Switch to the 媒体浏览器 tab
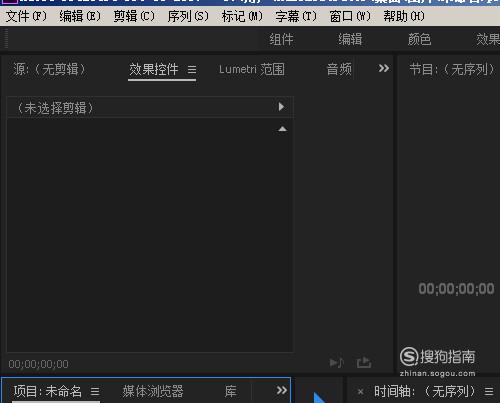Viewport: 500px width, 403px height. [x=153, y=391]
